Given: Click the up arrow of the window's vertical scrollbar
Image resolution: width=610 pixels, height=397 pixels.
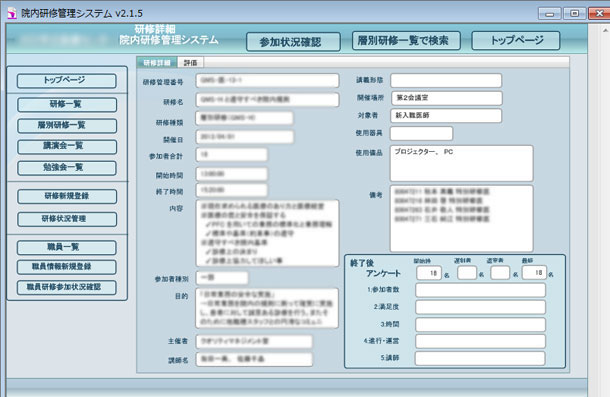Looking at the screenshot, I should click(x=605, y=30).
